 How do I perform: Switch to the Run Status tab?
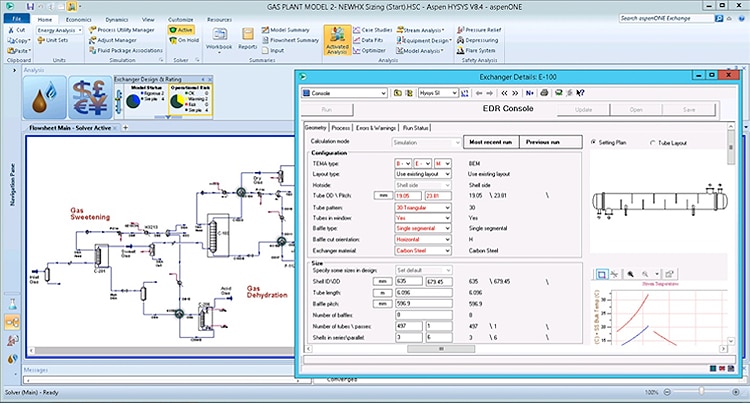point(415,128)
